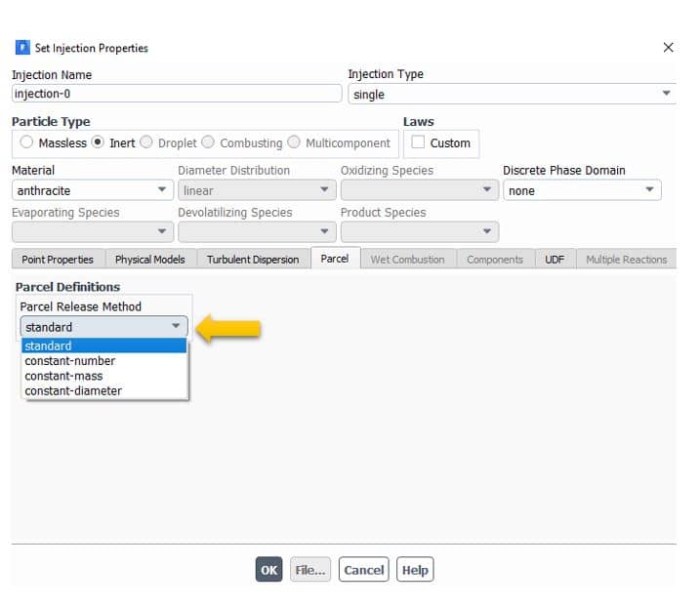Select constant-diameter in the dropdown list
700x608 pixels.
pyautogui.click(x=73, y=390)
